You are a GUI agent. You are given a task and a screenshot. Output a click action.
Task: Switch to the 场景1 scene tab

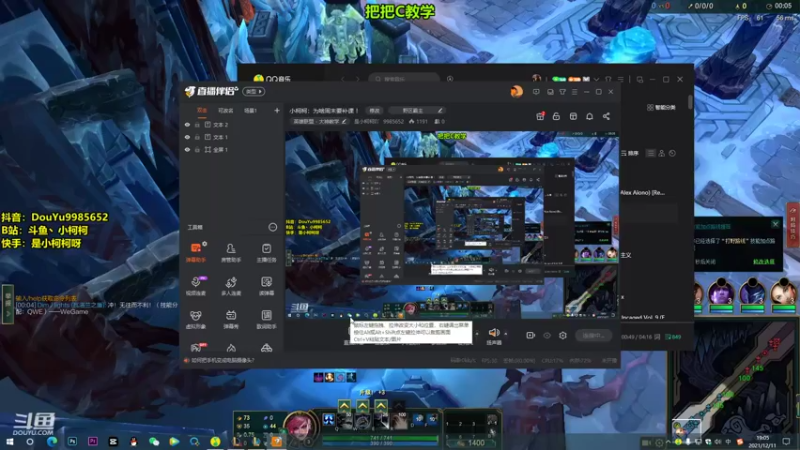pyautogui.click(x=250, y=110)
